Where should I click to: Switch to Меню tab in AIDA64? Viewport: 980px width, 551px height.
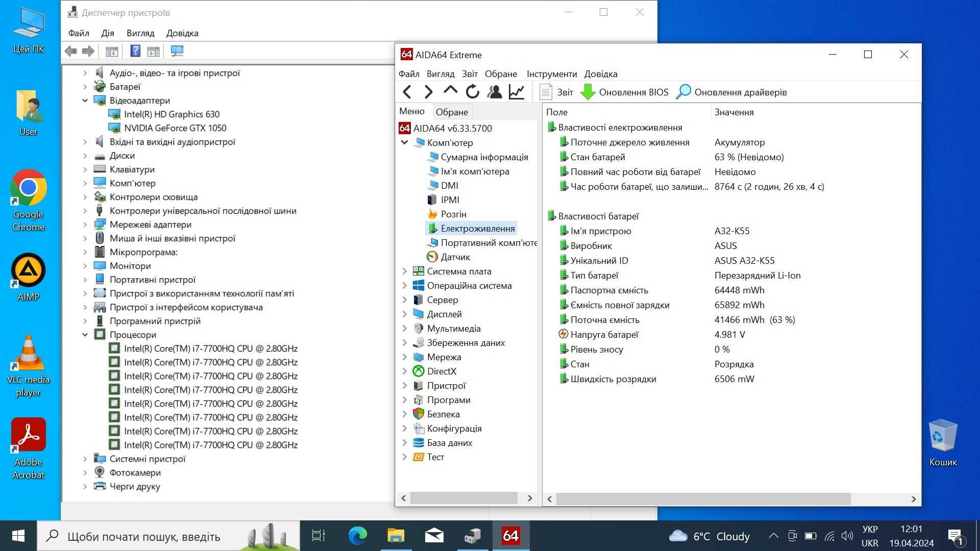pyautogui.click(x=412, y=111)
